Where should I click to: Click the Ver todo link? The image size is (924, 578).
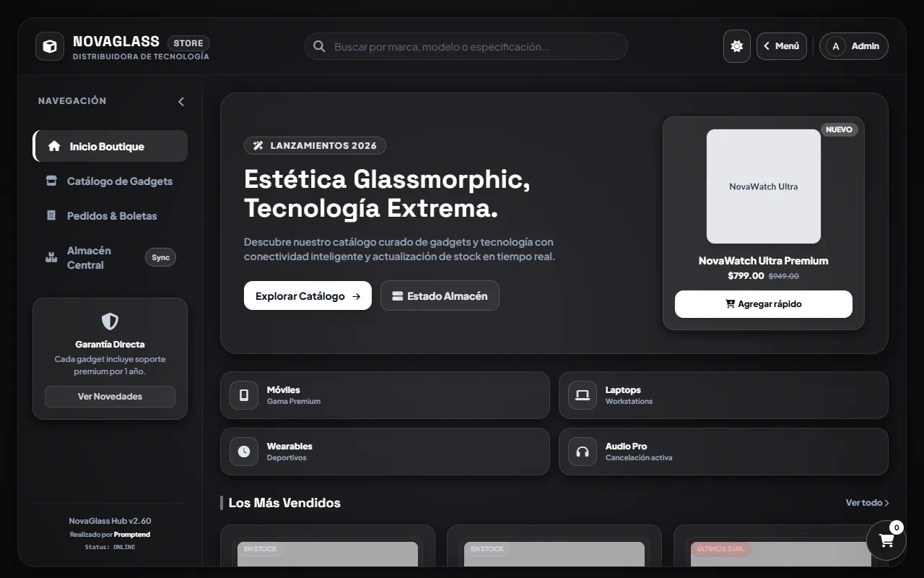(867, 502)
